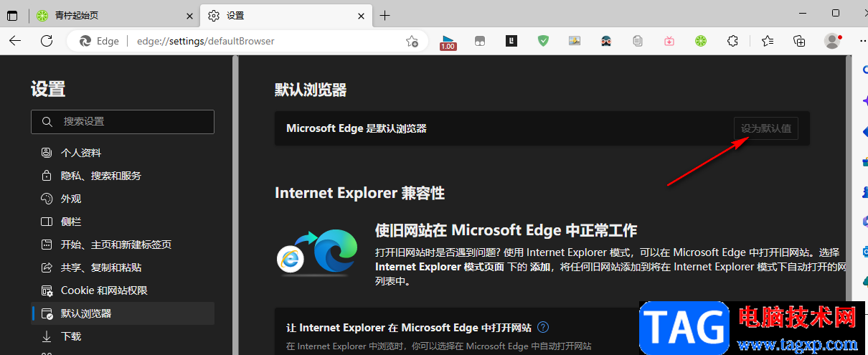Open the user profile avatar
This screenshot has width=868, height=355.
click(832, 41)
